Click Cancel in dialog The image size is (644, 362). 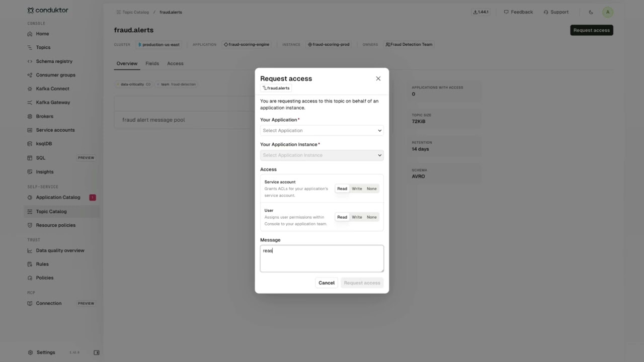(327, 283)
